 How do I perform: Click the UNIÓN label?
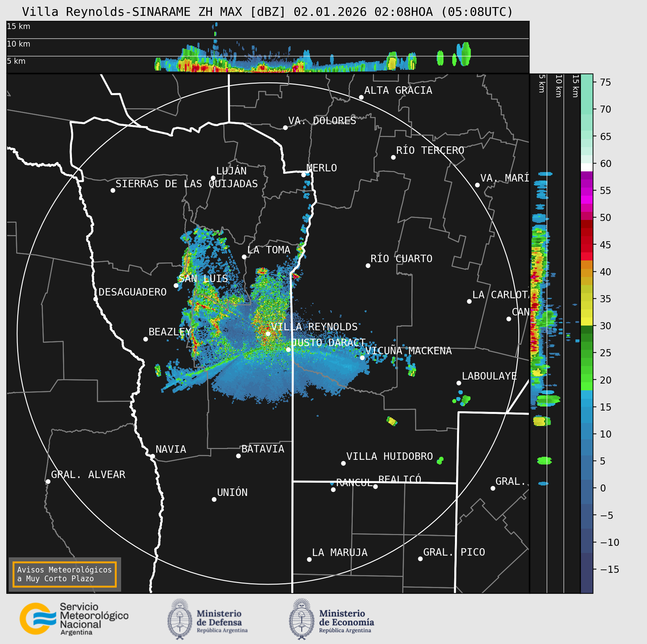[232, 493]
